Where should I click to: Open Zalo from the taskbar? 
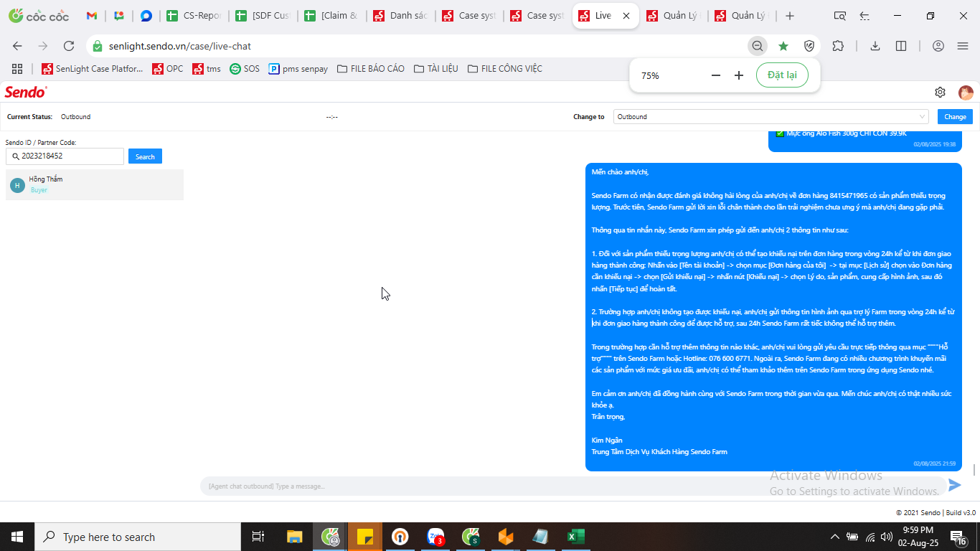click(435, 537)
